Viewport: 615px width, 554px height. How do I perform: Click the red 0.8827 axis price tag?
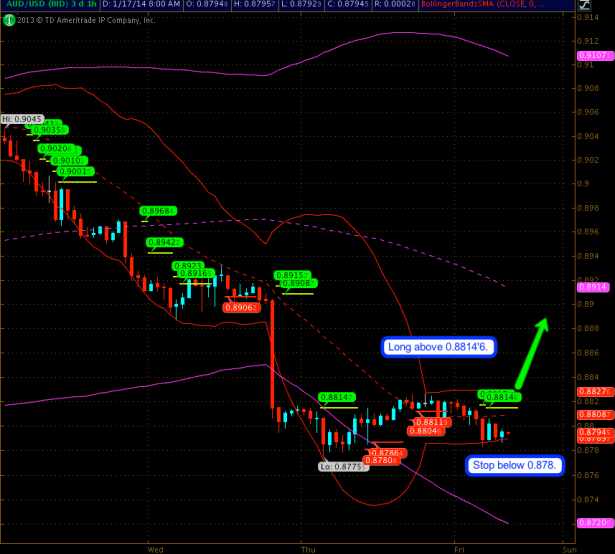pos(596,391)
